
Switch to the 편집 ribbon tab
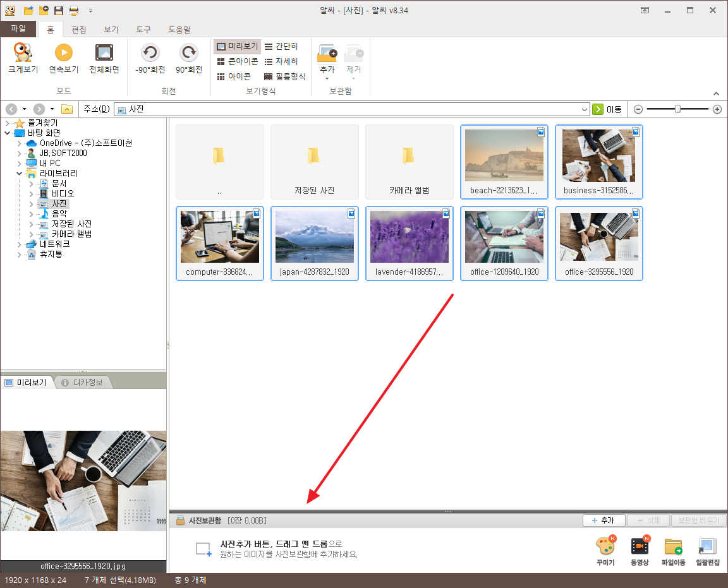(x=79, y=29)
